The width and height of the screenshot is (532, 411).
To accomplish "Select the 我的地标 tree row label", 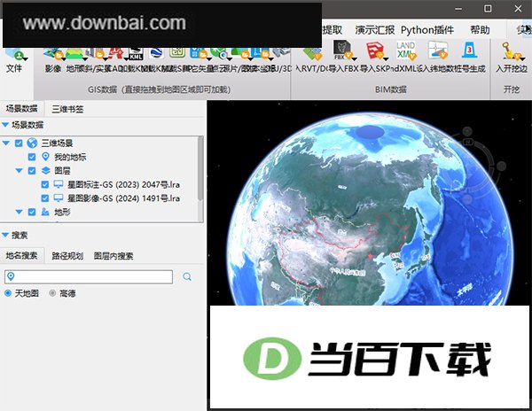I will click(70, 157).
